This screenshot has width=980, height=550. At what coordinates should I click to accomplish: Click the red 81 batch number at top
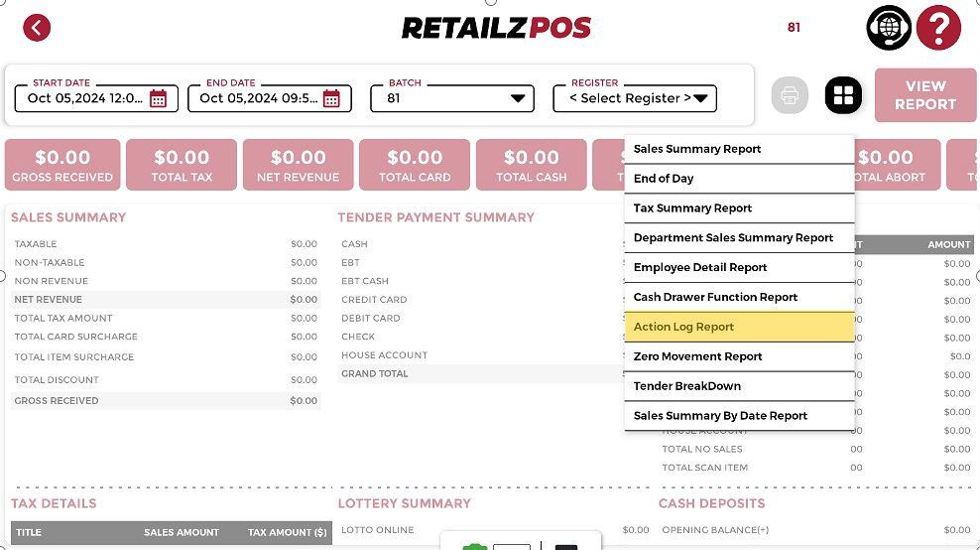(794, 28)
